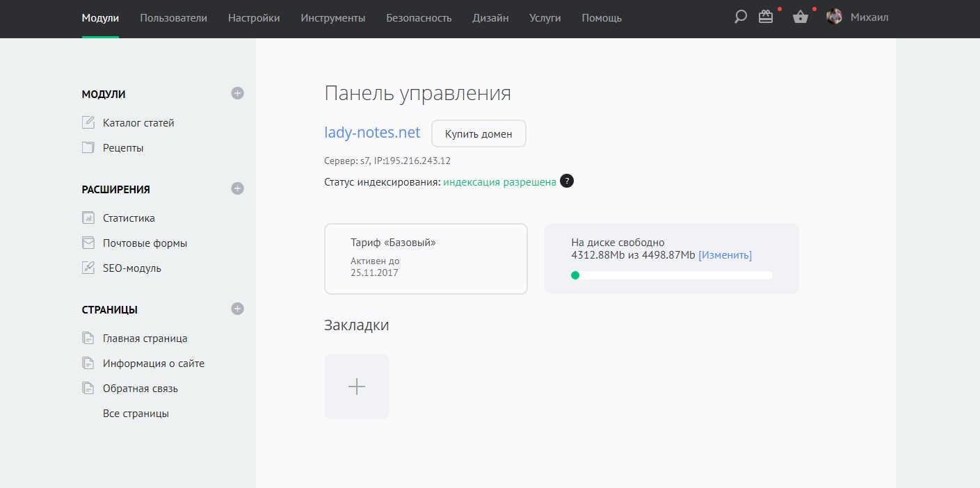Click the page icon beside Обратная связь
This screenshot has width=980, height=488.
click(x=88, y=388)
